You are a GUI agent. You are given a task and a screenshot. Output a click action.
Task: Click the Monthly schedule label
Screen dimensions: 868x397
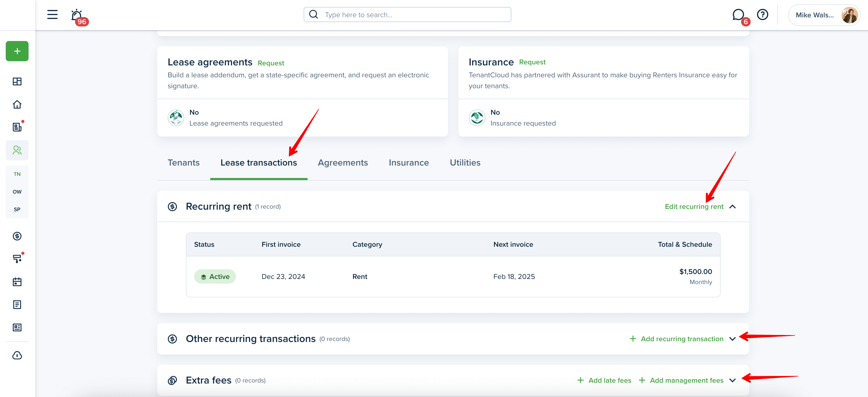701,282
